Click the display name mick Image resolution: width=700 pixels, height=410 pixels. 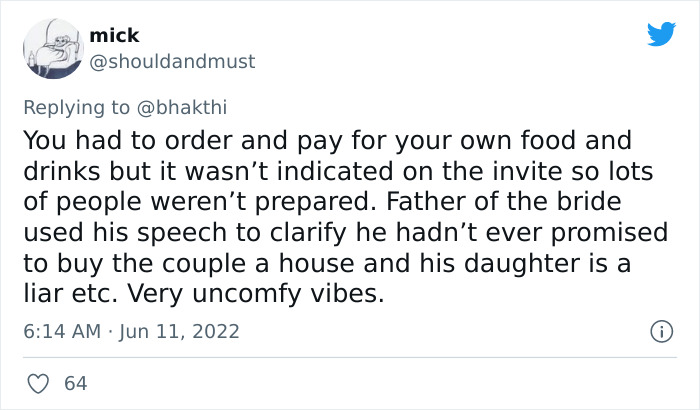(x=114, y=35)
